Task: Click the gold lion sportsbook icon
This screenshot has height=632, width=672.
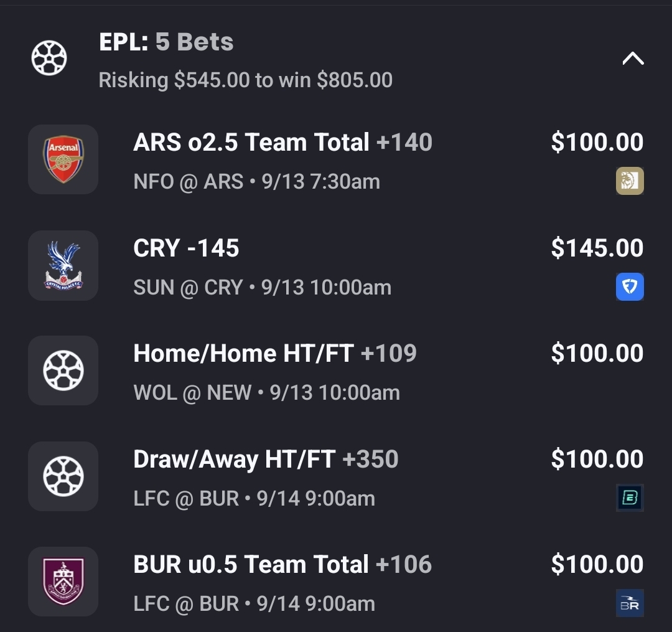Action: point(630,181)
